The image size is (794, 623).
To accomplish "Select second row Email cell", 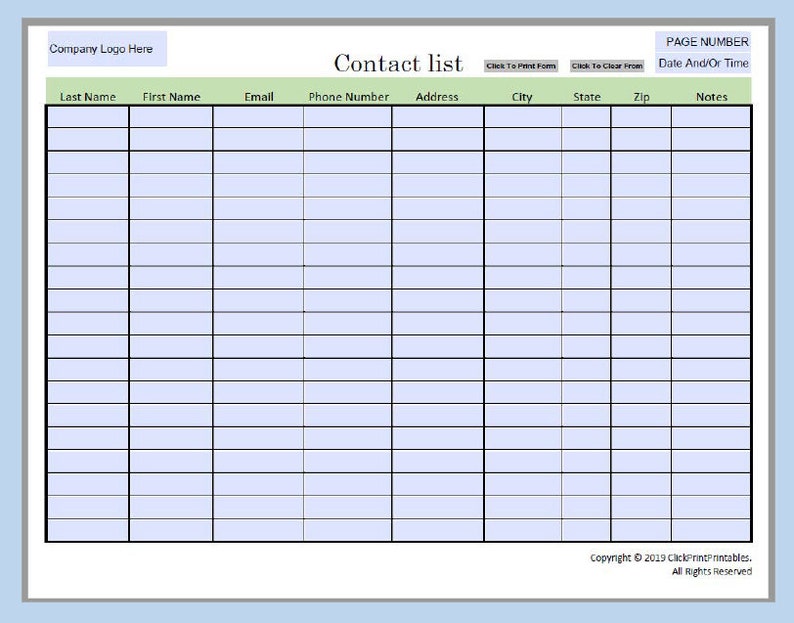I will 258,139.
